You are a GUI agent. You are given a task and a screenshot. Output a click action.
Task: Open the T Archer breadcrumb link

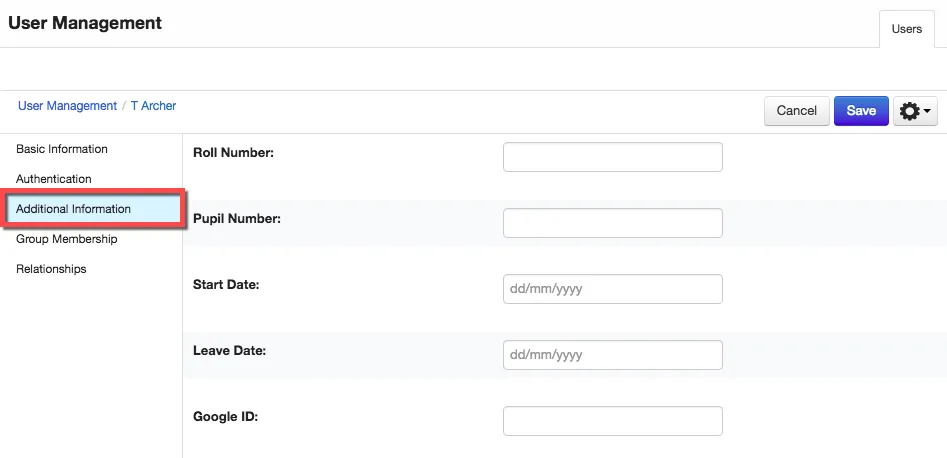(x=153, y=106)
